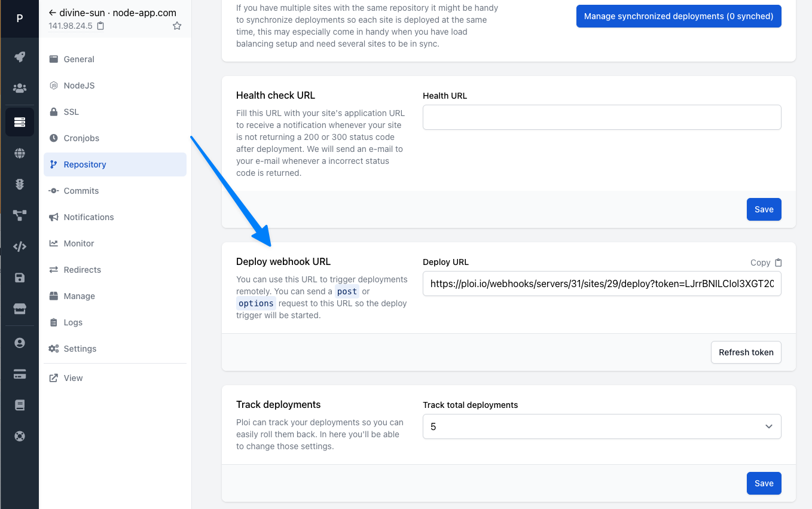The image size is (812, 509).
Task: Click the code brackets icon in sidebar
Action: (x=20, y=246)
